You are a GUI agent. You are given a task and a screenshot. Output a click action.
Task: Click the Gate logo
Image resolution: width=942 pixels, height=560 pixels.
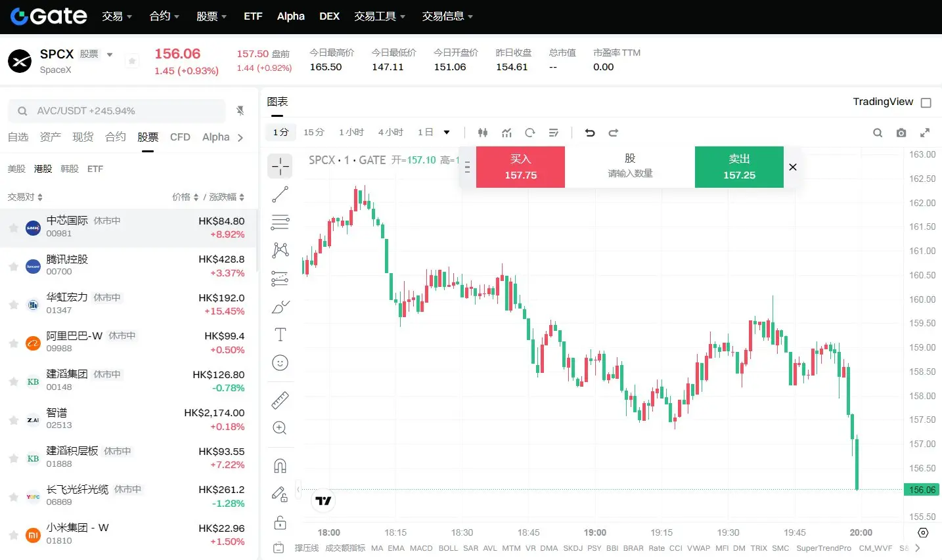pyautogui.click(x=49, y=16)
